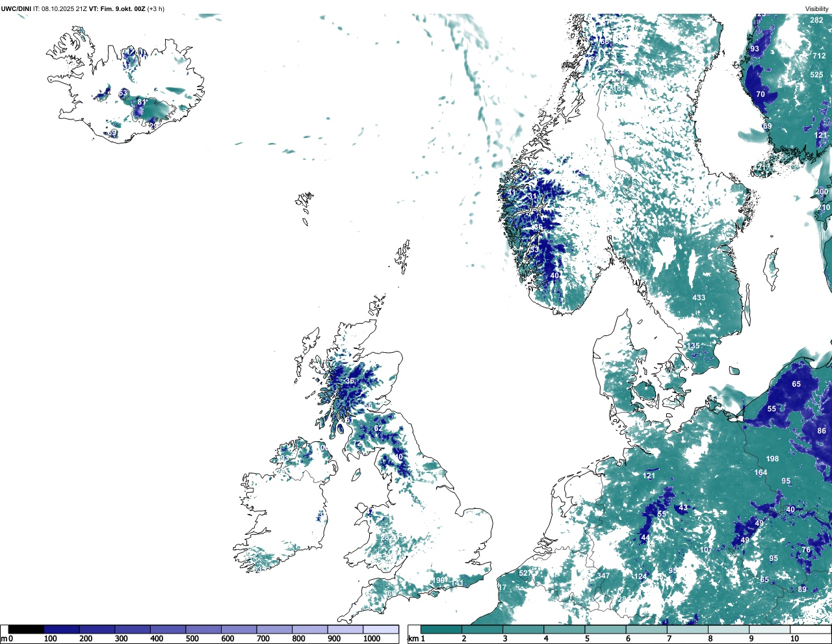Click the '86' visibility value
This screenshot has height=644, width=832.
[822, 431]
